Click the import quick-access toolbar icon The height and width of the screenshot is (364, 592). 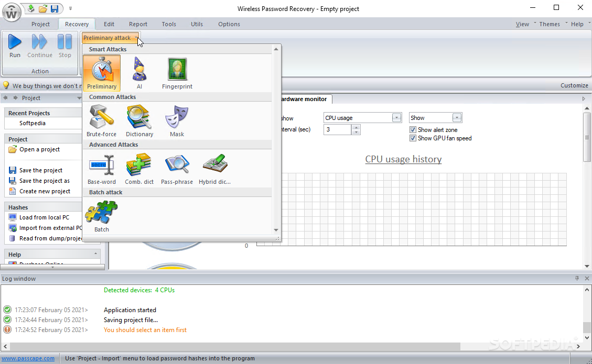point(31,8)
